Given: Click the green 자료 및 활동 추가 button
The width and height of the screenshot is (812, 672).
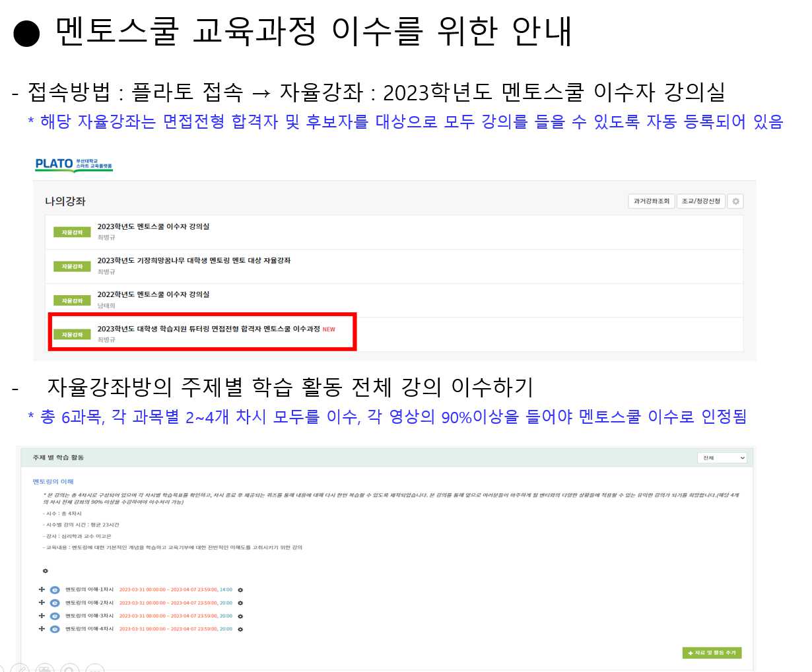Looking at the screenshot, I should click(x=712, y=653).
